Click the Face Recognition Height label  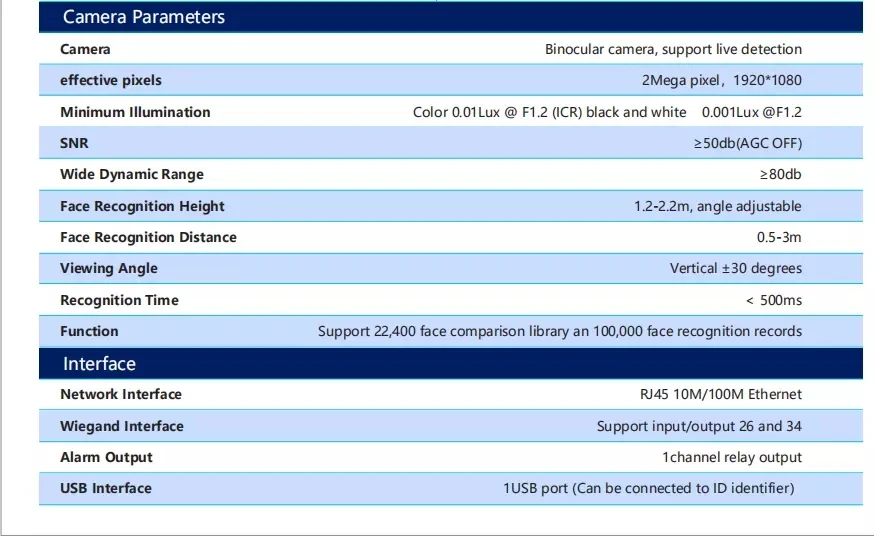coord(142,206)
